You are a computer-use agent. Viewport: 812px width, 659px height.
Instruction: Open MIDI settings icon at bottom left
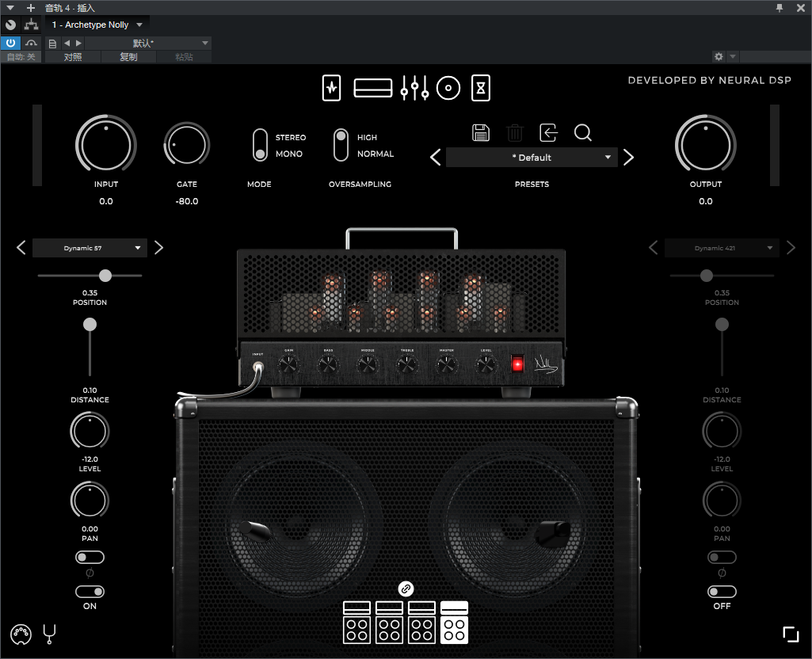[x=21, y=634]
